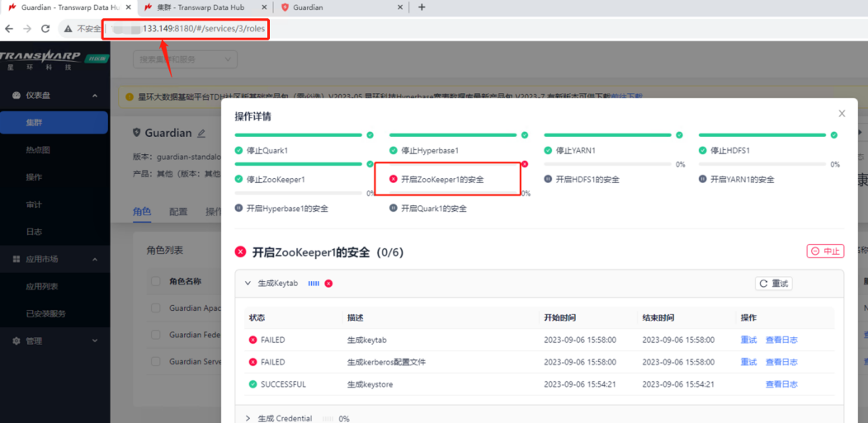The width and height of the screenshot is (868, 423).
Task: Click the browser forward arrow
Action: pos(27,29)
